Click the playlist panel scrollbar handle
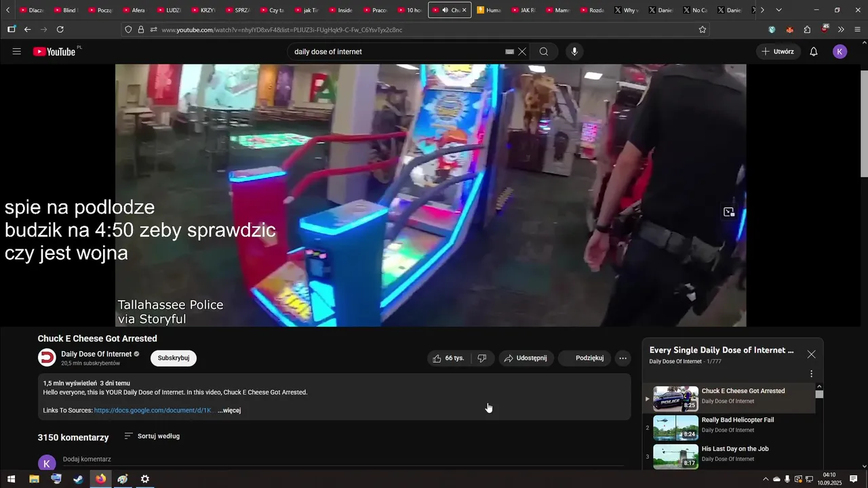 pos(819,394)
